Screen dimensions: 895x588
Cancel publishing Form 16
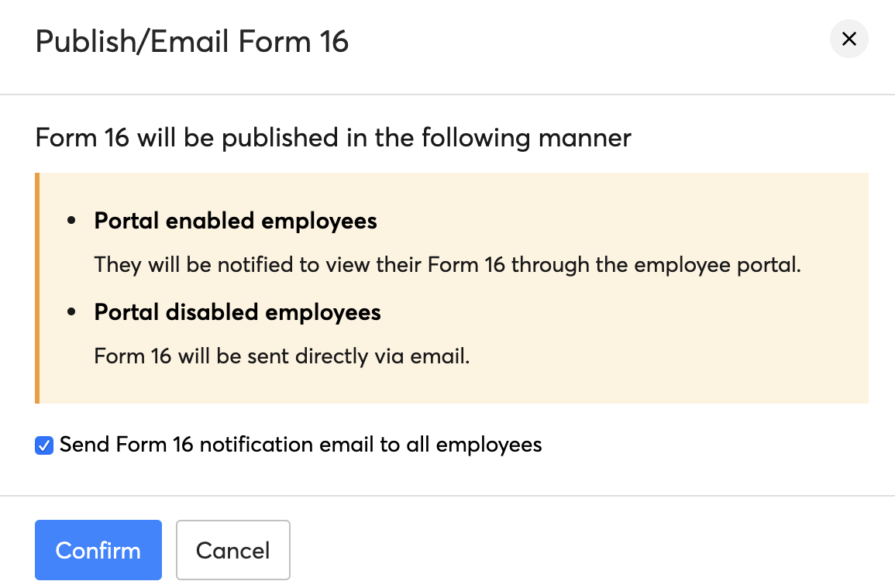(x=232, y=550)
